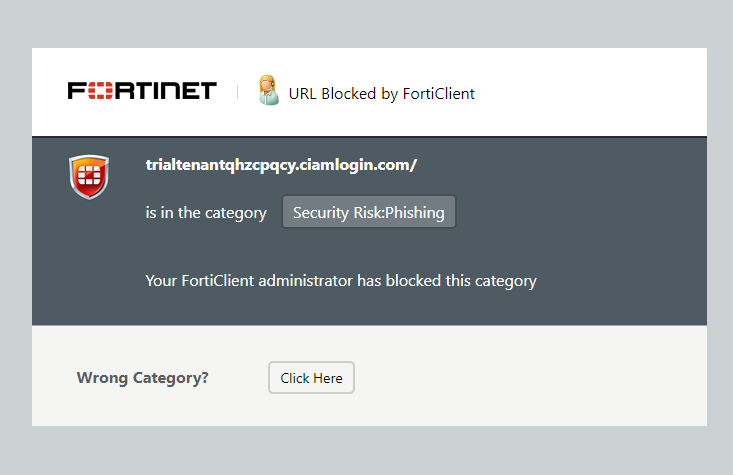Click the divider beside the Fortinet logo

(x=237, y=92)
